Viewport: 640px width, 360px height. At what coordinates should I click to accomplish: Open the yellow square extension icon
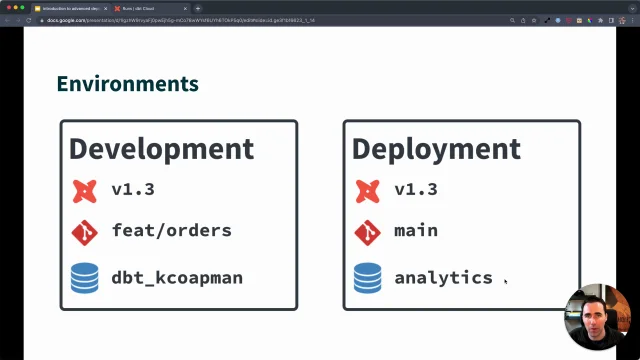[x=579, y=20]
